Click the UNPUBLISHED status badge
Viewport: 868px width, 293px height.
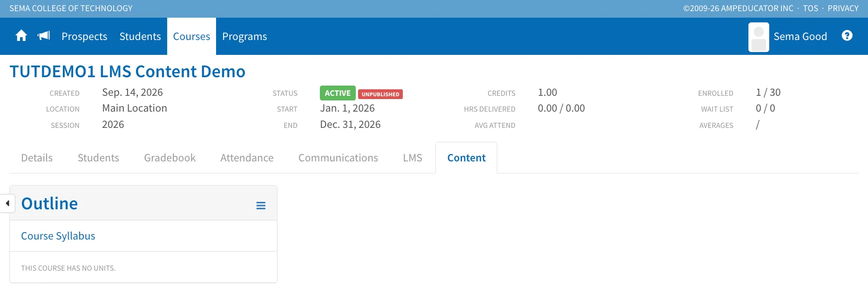[x=380, y=94]
